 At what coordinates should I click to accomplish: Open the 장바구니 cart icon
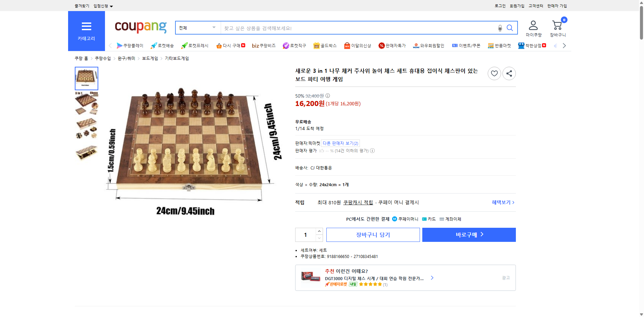pyautogui.click(x=557, y=25)
